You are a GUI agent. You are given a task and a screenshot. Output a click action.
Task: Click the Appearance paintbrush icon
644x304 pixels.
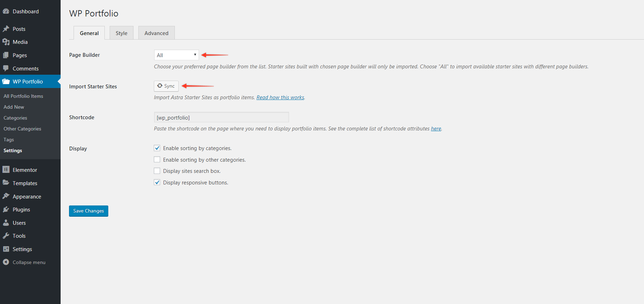click(6, 196)
